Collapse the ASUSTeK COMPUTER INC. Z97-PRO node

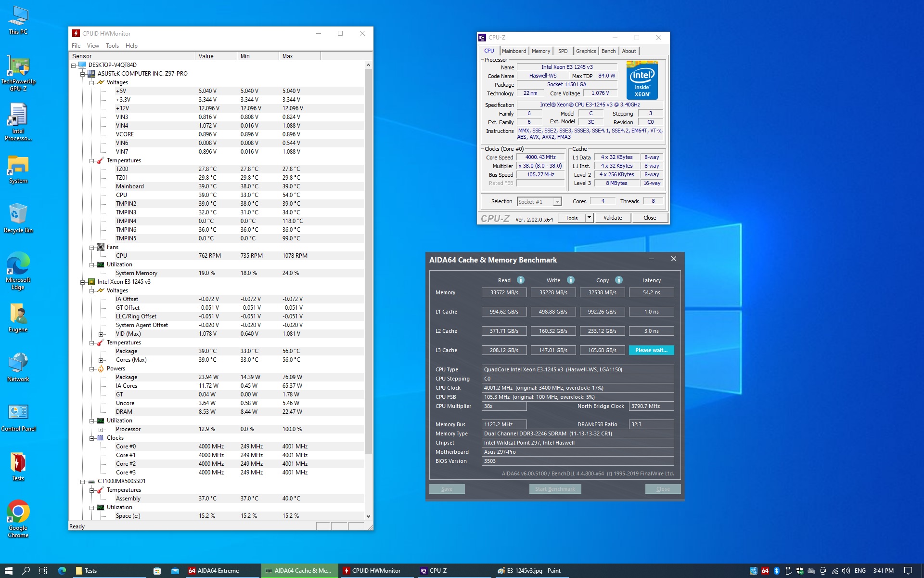82,74
